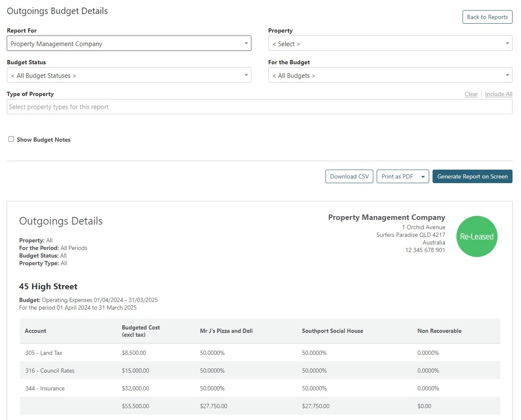Click the Mr J's Pizza and Deli header

[226, 331]
